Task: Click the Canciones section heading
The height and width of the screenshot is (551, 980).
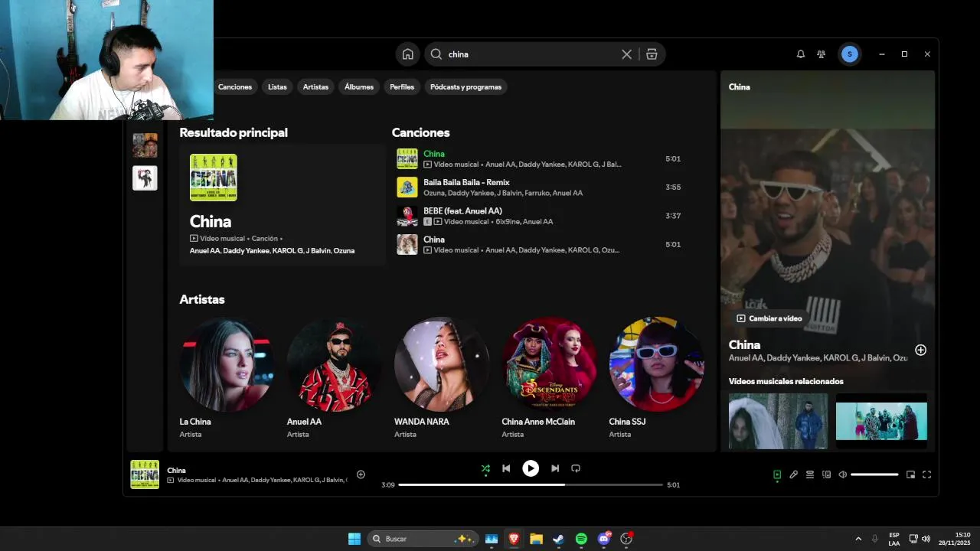Action: click(420, 132)
